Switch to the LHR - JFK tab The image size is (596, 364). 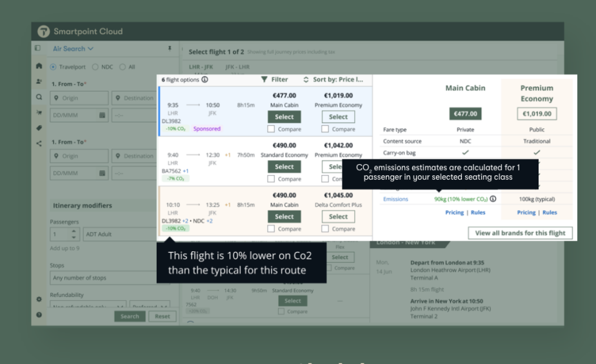(x=201, y=67)
